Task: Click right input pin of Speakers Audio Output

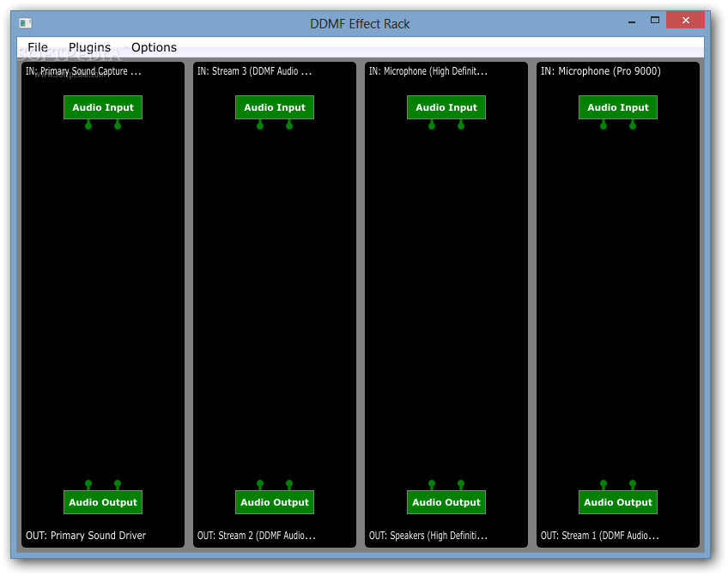Action: pos(461,484)
